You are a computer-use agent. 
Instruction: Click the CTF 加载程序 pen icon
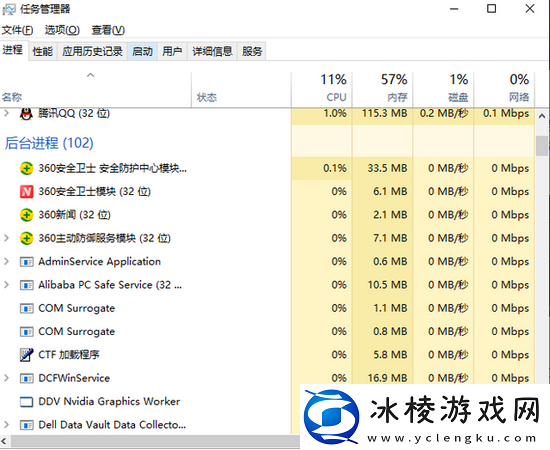tap(26, 355)
